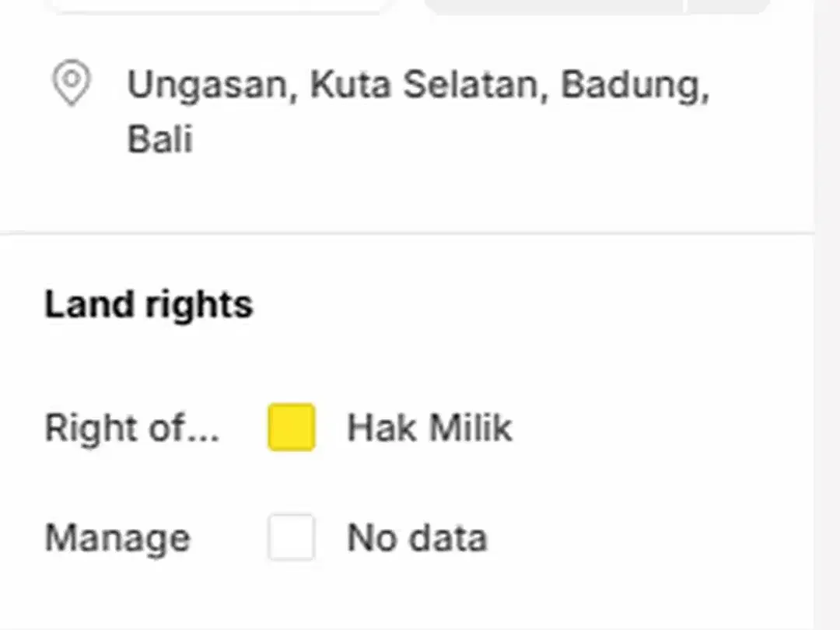Click the location pin icon
Screen dimensions: 840x630
(x=72, y=82)
